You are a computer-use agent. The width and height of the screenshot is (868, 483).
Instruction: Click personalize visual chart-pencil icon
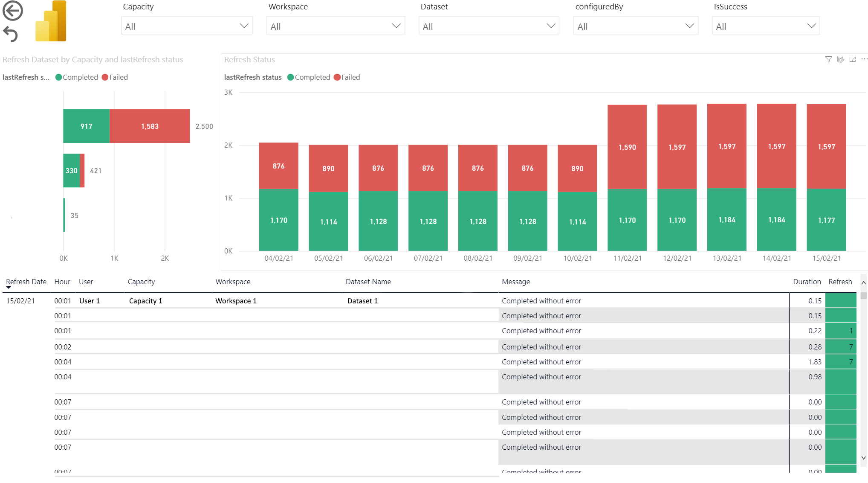pyautogui.click(x=840, y=59)
